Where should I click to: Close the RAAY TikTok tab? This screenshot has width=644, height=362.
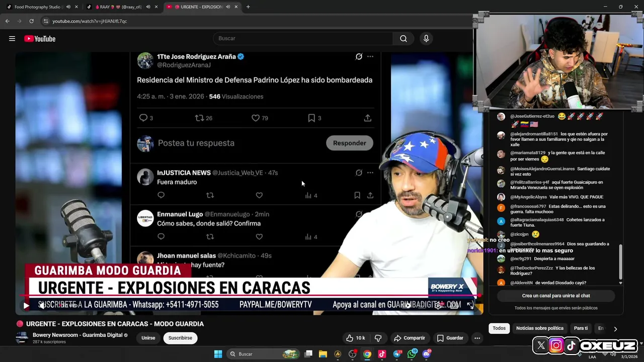[156, 7]
